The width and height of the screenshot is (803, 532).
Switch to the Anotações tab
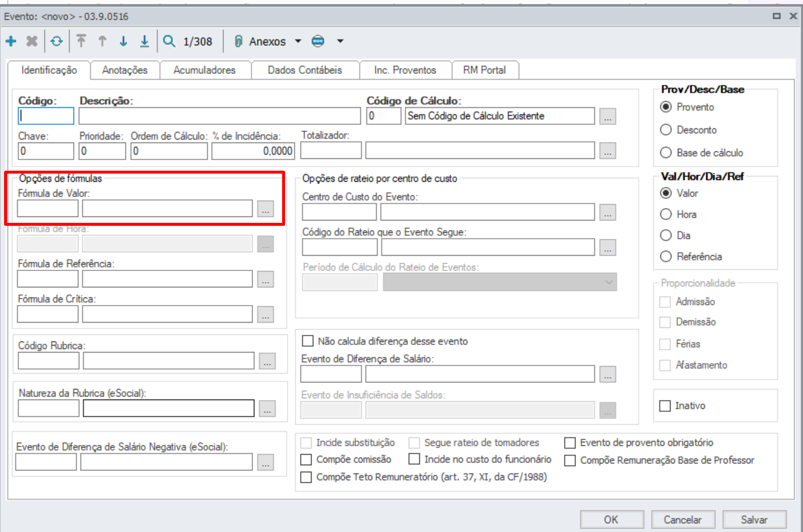pos(125,70)
